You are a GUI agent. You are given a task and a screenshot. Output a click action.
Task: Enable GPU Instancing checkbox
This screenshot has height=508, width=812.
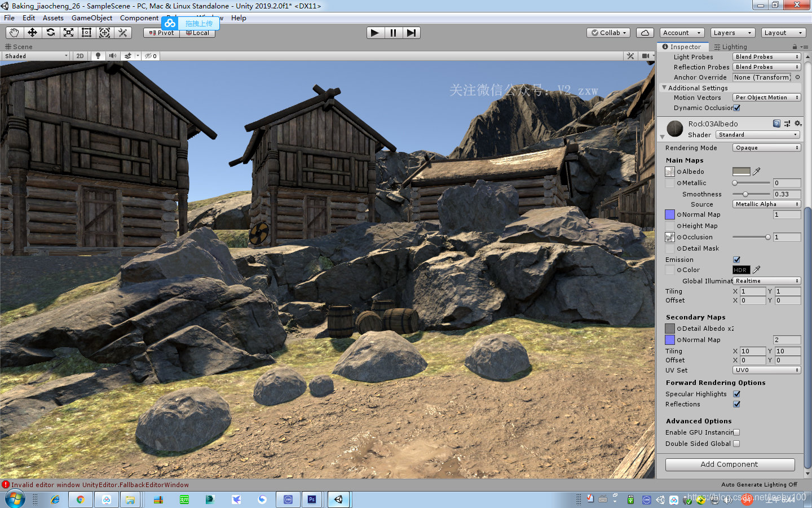pos(736,432)
